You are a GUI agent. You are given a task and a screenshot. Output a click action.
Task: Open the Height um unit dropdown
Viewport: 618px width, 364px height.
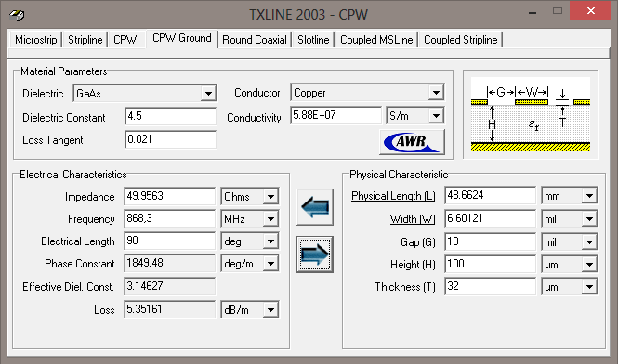(589, 265)
